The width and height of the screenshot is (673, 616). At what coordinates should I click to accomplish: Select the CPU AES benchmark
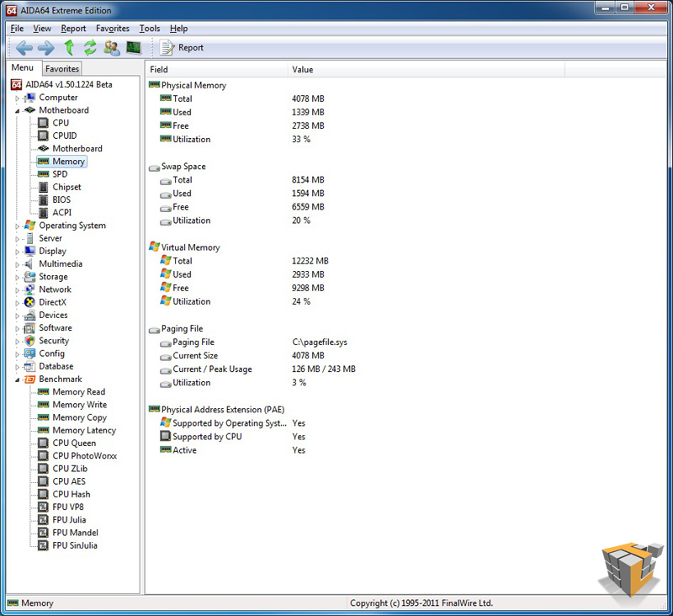(61, 481)
